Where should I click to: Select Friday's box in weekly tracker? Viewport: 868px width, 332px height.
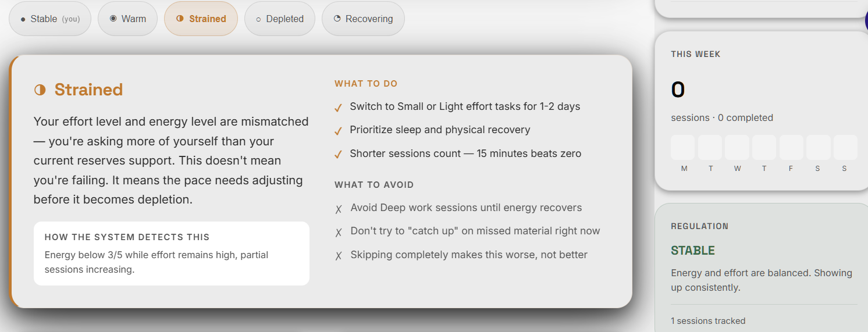pyautogui.click(x=791, y=147)
